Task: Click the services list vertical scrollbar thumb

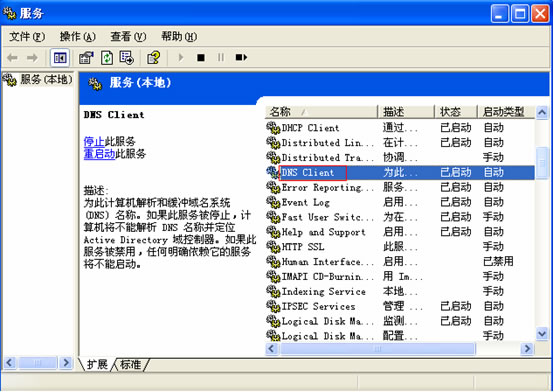Action: 542,163
